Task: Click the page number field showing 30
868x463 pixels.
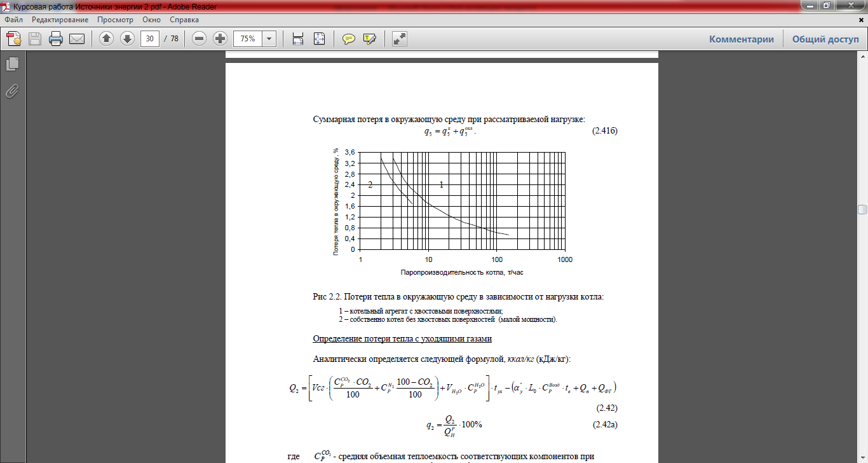Action: (150, 39)
